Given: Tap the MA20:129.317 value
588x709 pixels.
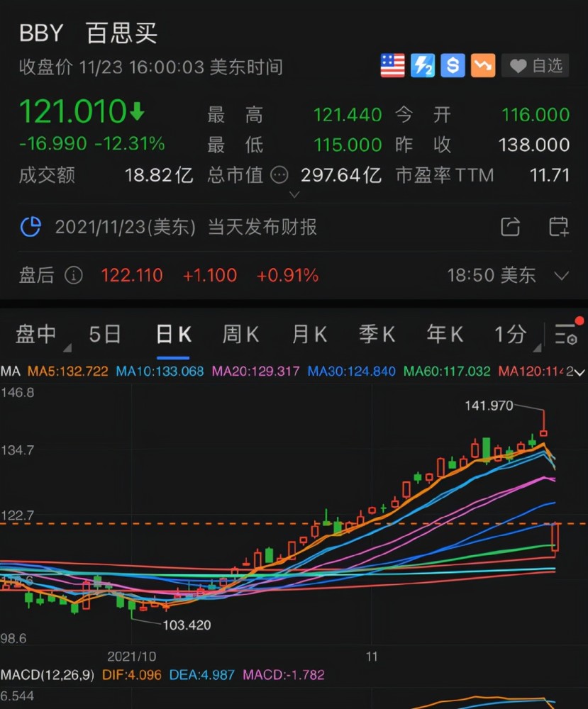Looking at the screenshot, I should pos(255,372).
